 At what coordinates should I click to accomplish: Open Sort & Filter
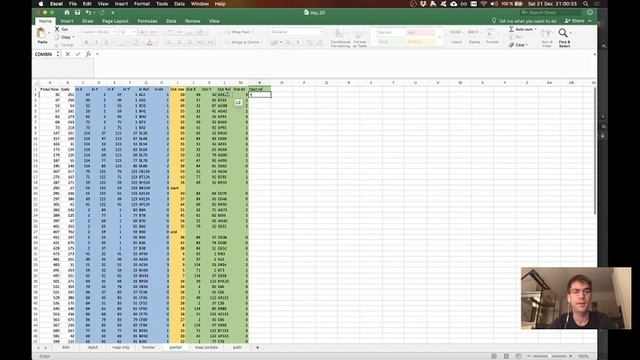547,38
